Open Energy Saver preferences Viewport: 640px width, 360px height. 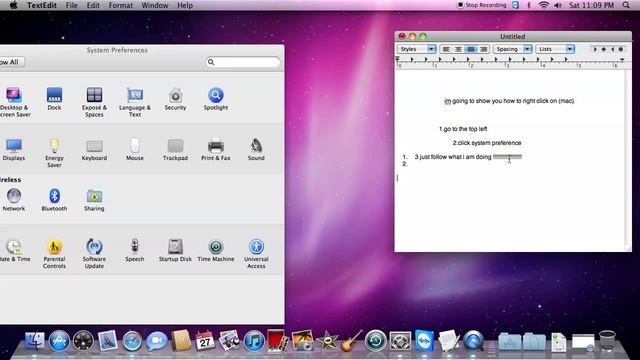(x=54, y=153)
